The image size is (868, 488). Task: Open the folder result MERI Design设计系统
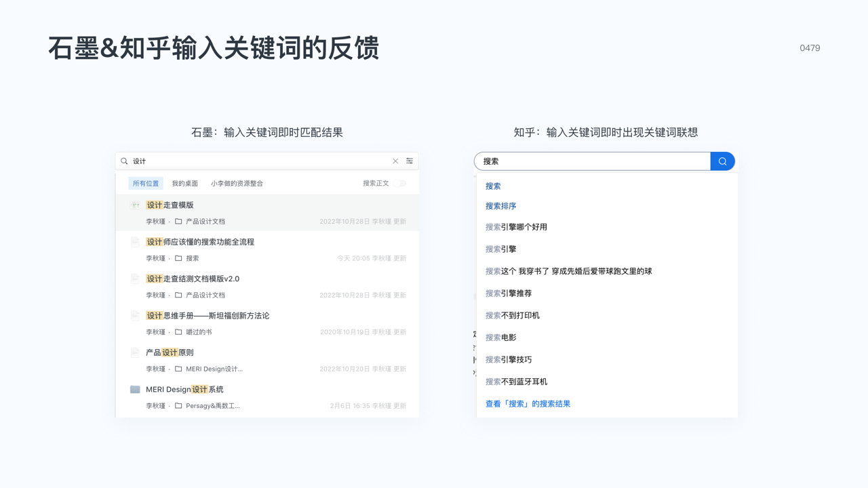(184, 389)
